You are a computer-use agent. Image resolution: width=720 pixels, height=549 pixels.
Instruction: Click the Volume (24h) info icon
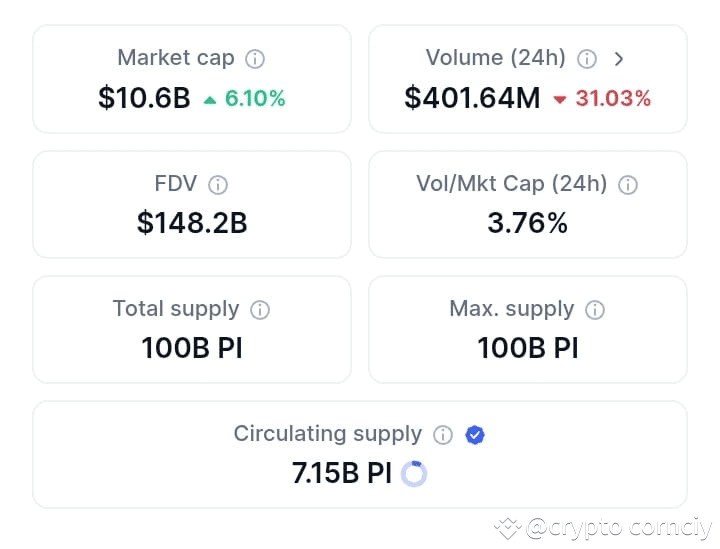[586, 59]
